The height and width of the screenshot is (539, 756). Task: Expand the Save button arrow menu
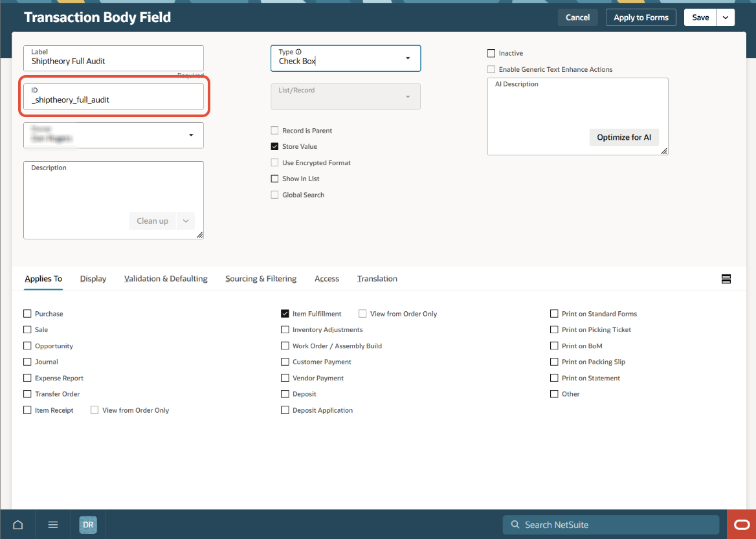(726, 17)
